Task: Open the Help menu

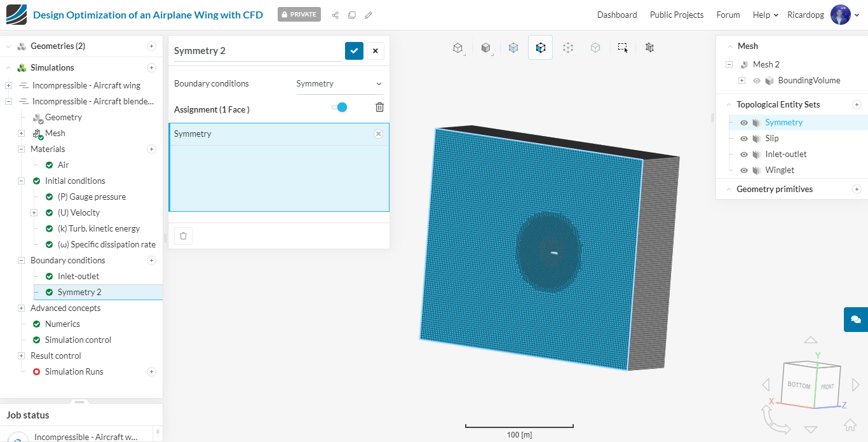Action: (x=765, y=15)
